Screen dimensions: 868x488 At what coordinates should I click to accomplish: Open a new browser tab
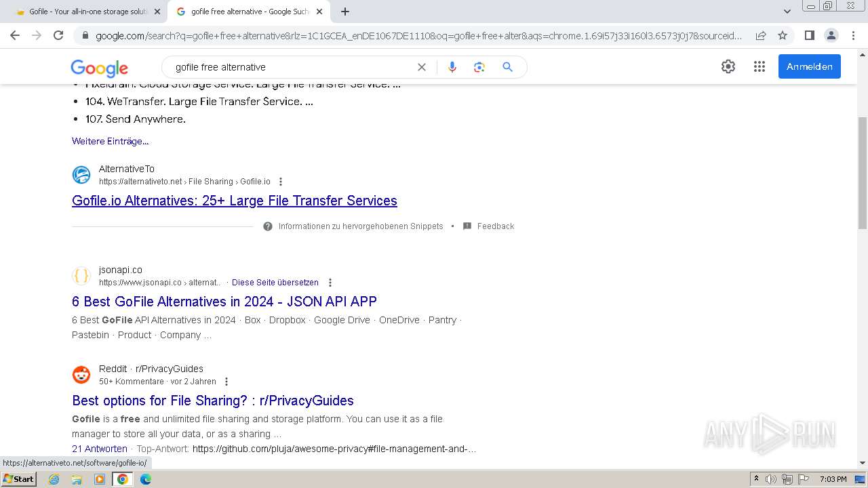tap(345, 12)
